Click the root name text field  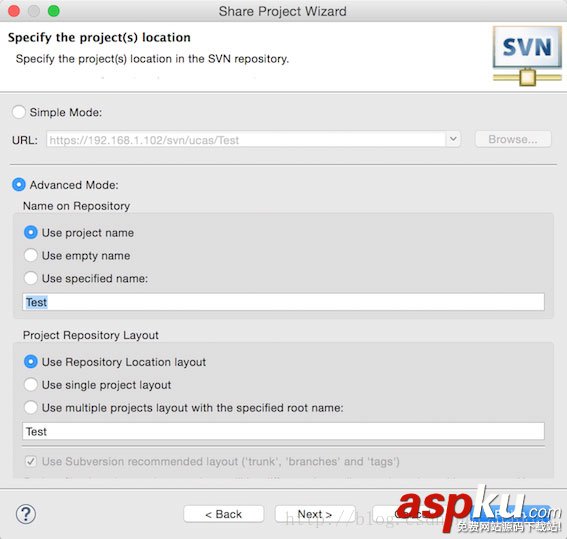click(x=283, y=431)
